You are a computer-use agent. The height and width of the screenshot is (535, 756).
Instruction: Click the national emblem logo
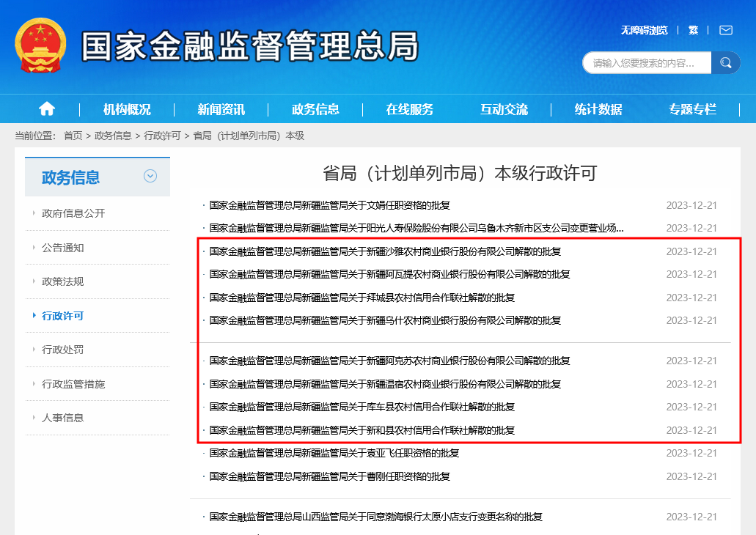40,45
